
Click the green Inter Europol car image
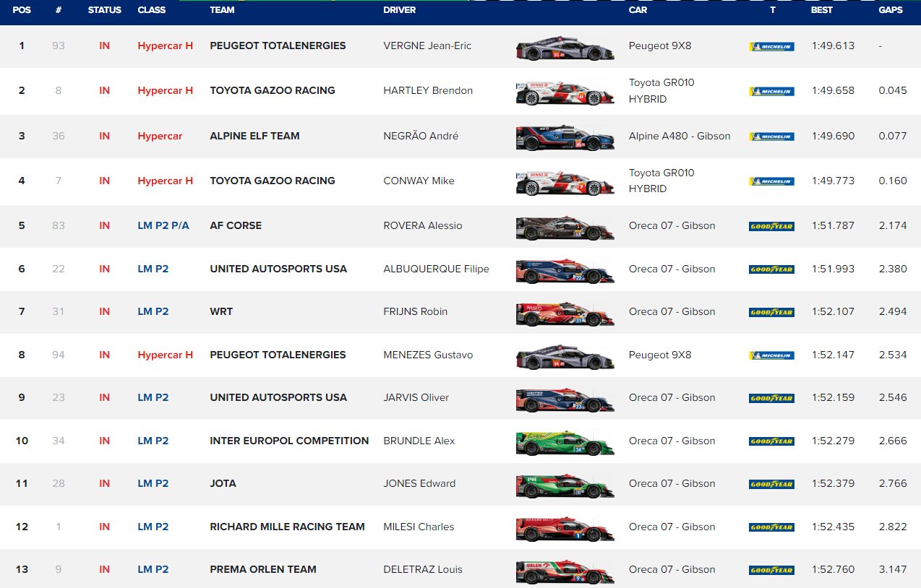(x=565, y=442)
